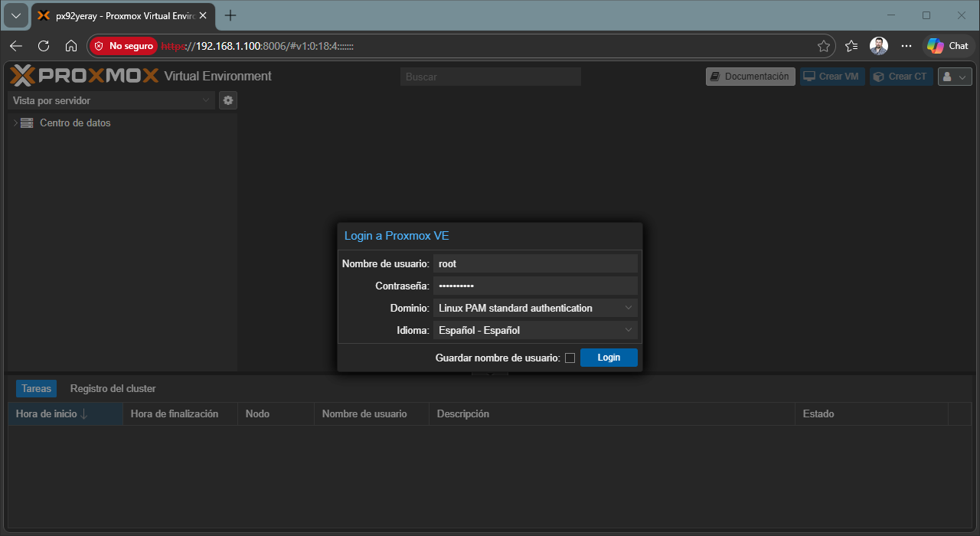
Task: Open the Copilot Chat button
Action: pyautogui.click(x=948, y=46)
